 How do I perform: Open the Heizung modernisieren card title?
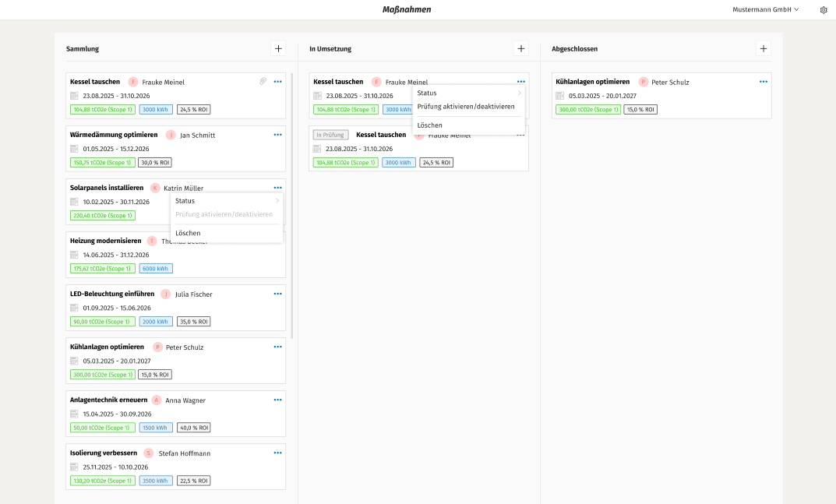(x=105, y=241)
